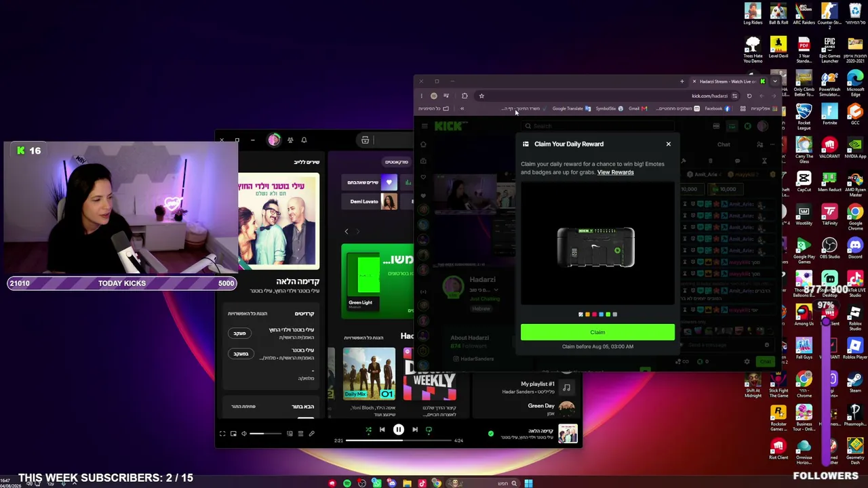868x488 pixels.
Task: Open Spotify miniplayer icon
Action: coord(233,434)
